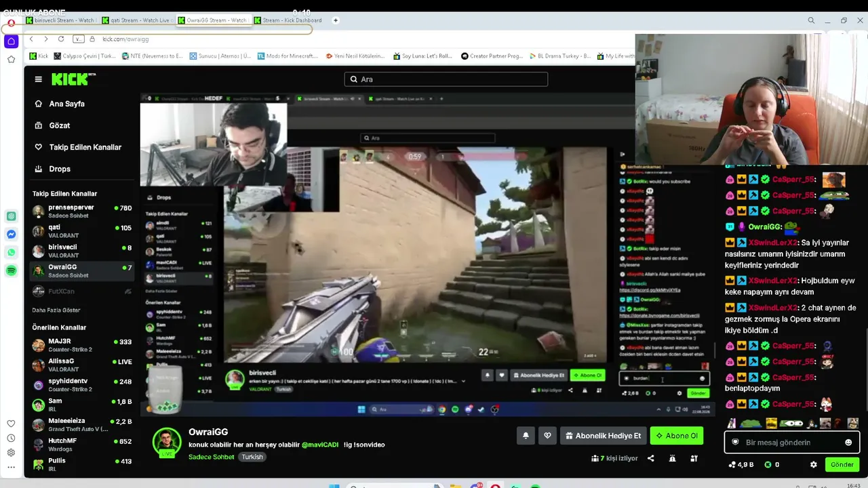Open the browser tab search magnifier
The width and height of the screenshot is (868, 488).
pos(811,20)
